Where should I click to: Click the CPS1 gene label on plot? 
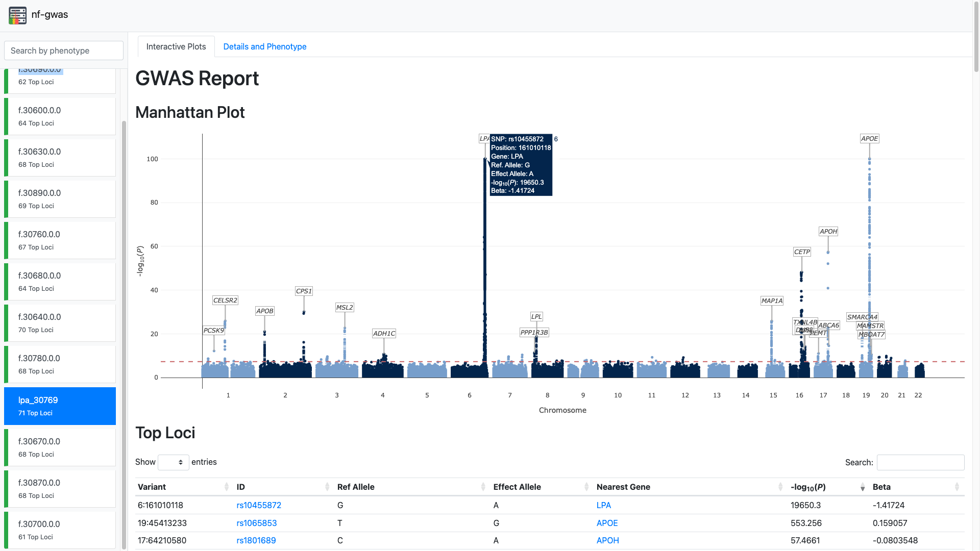pyautogui.click(x=304, y=291)
